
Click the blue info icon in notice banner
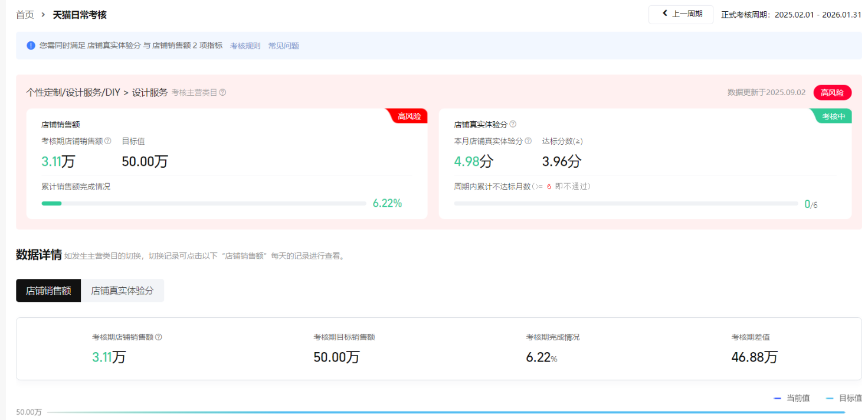(31, 45)
